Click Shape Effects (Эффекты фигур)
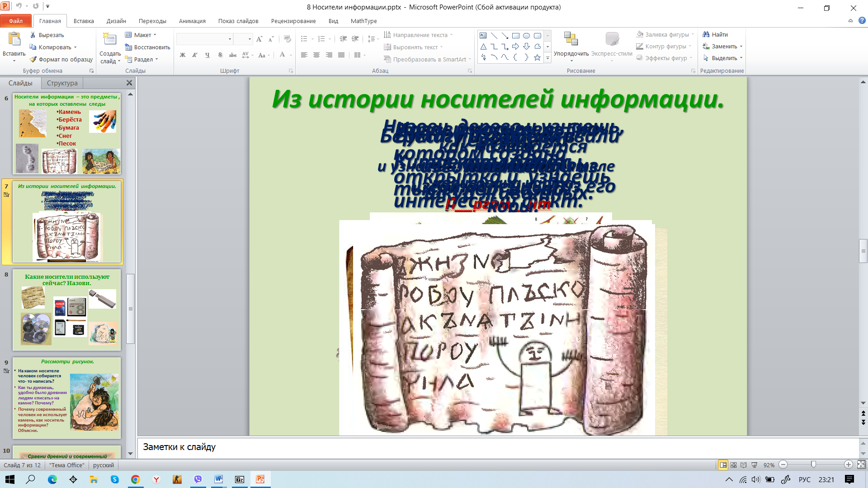Screen dimensions: 868x488 pos(664,58)
